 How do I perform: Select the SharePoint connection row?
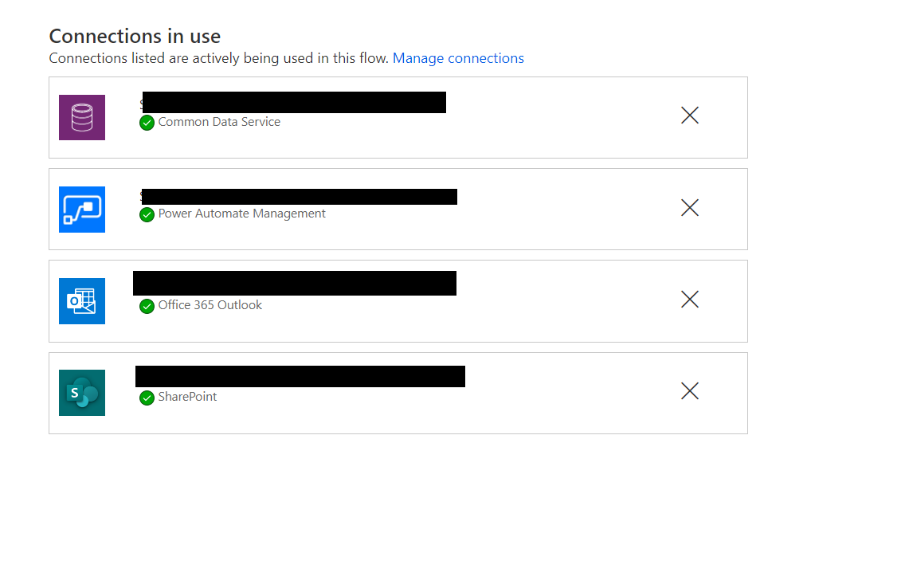(398, 393)
